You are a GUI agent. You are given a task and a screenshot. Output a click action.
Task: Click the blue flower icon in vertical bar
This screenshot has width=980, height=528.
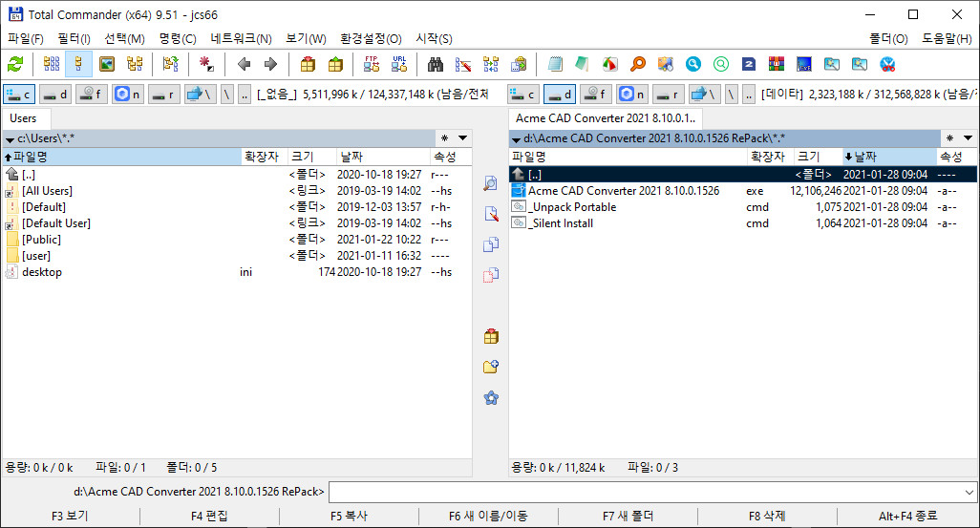pyautogui.click(x=491, y=397)
